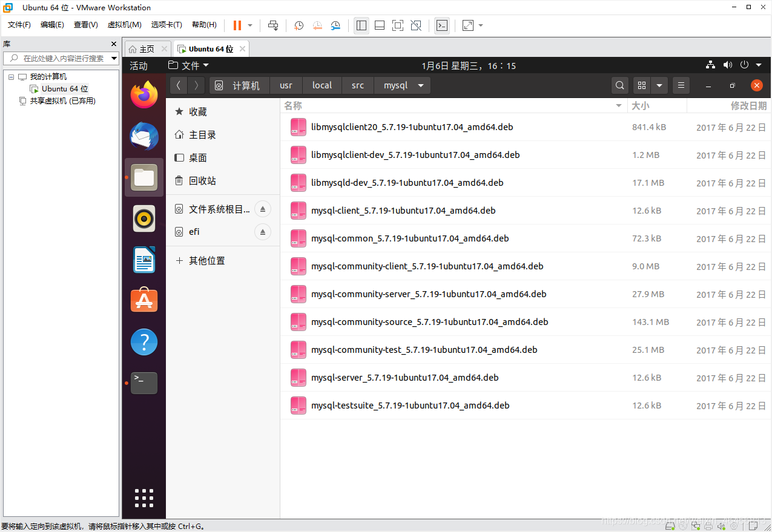This screenshot has height=532, width=772.
Task: Eject the 文件系统根目录 volume
Action: pos(263,209)
